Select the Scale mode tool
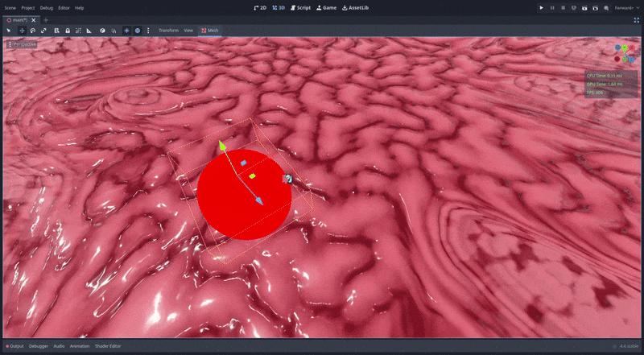This screenshot has width=644, height=355. [x=44, y=31]
